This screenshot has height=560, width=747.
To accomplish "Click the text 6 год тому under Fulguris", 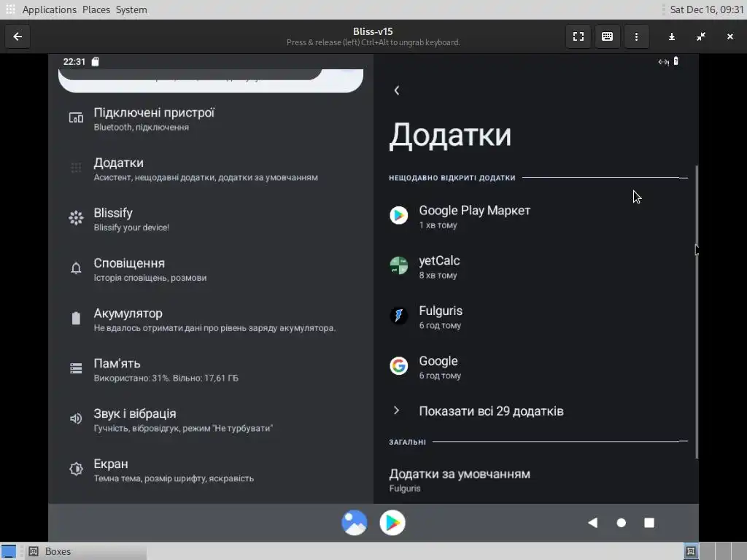I will [439, 326].
